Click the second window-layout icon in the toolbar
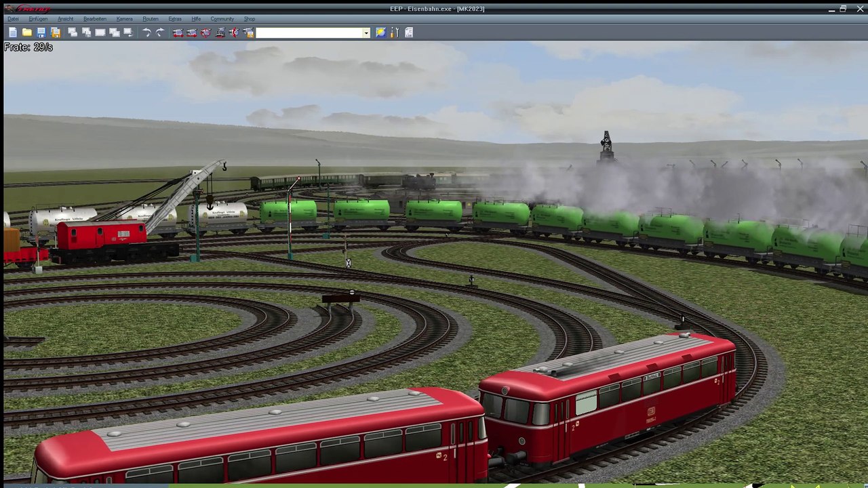The height and width of the screenshot is (488, 868). [x=86, y=33]
